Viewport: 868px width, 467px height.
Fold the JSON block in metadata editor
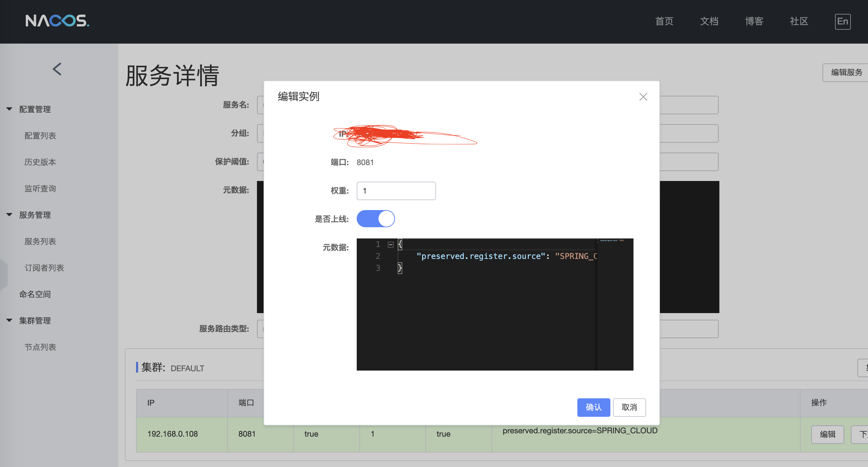point(390,245)
